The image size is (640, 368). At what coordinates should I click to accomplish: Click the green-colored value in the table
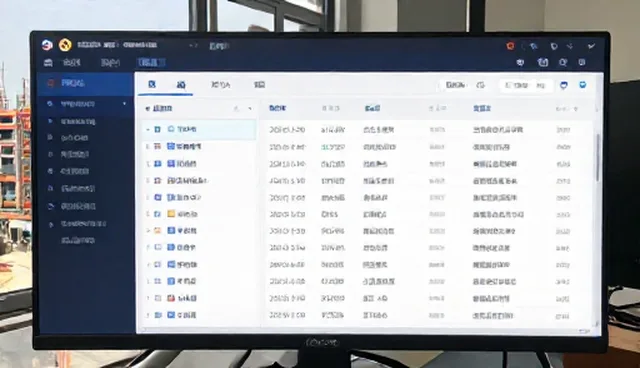pos(333,147)
